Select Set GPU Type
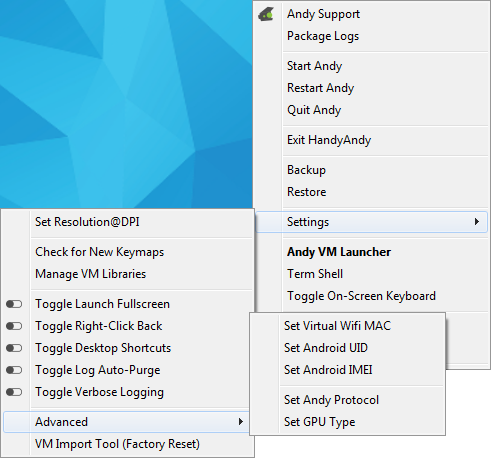Viewport: 491px width, 458px height. coord(319,422)
